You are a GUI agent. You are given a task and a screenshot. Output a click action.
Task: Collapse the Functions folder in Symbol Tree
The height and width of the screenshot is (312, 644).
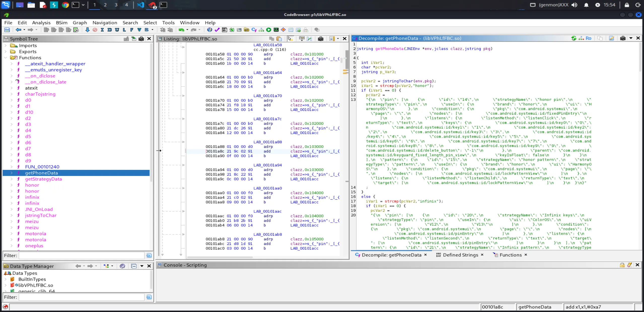pyautogui.click(x=6, y=58)
